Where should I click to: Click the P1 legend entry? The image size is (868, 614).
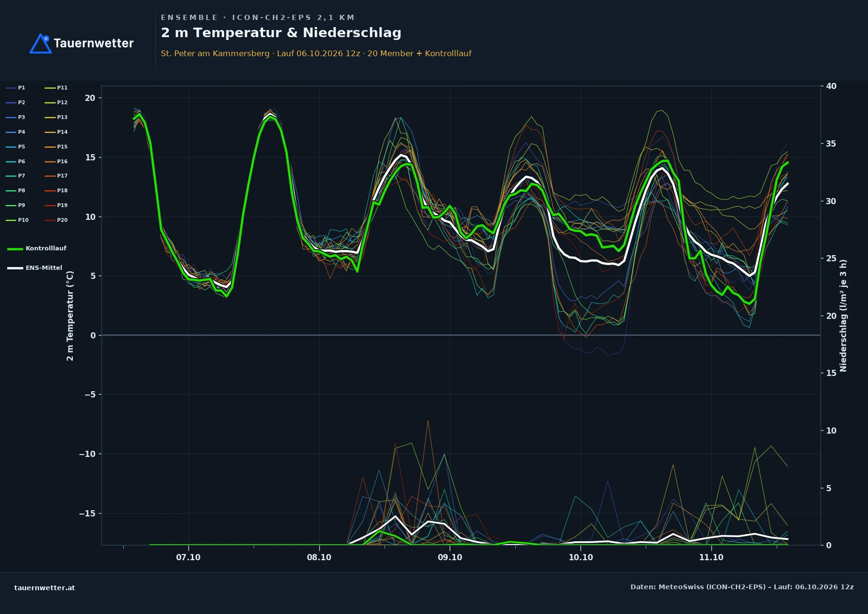[15, 88]
